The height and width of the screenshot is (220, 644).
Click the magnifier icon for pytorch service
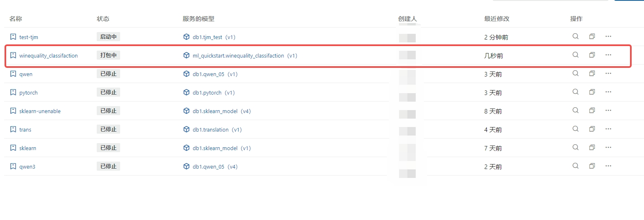tap(575, 92)
